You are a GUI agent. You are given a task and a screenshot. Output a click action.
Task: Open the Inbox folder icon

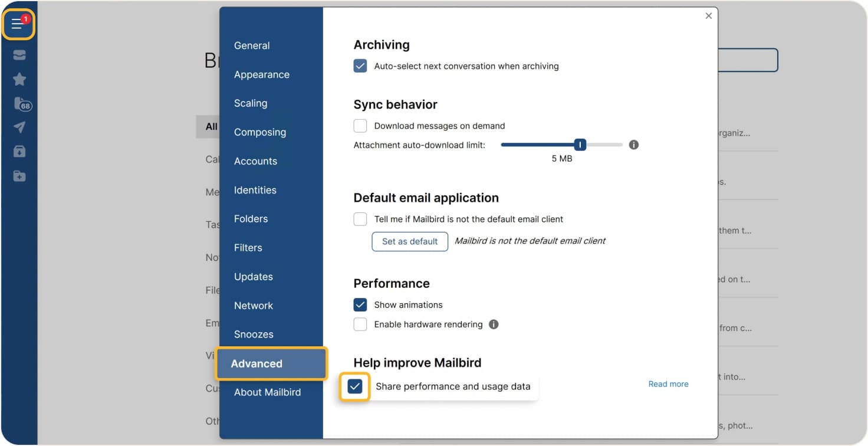click(18, 55)
